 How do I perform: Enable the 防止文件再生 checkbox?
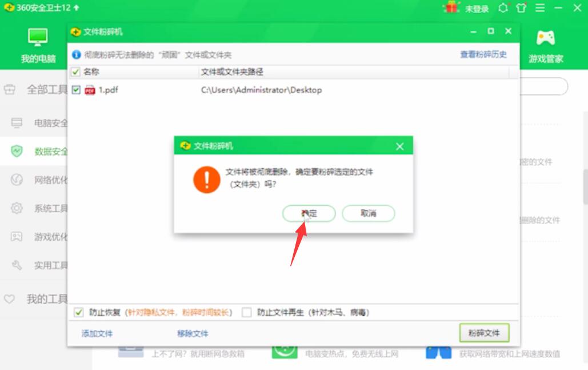(x=246, y=312)
